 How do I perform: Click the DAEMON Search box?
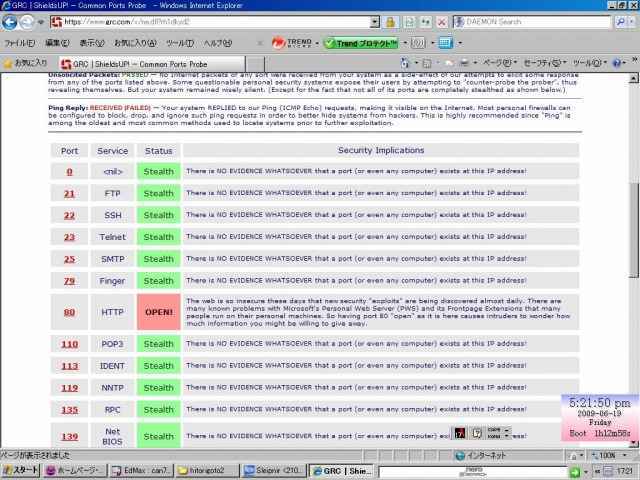click(531, 22)
